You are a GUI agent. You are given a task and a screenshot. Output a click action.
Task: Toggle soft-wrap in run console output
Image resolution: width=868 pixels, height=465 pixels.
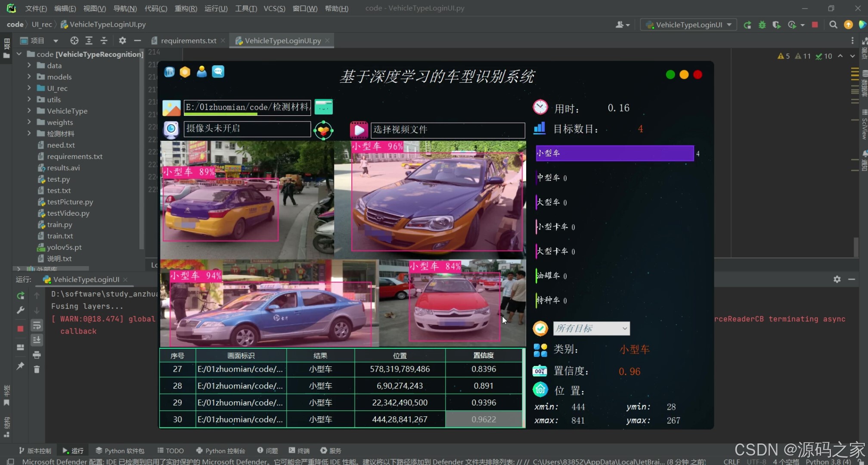click(x=37, y=325)
